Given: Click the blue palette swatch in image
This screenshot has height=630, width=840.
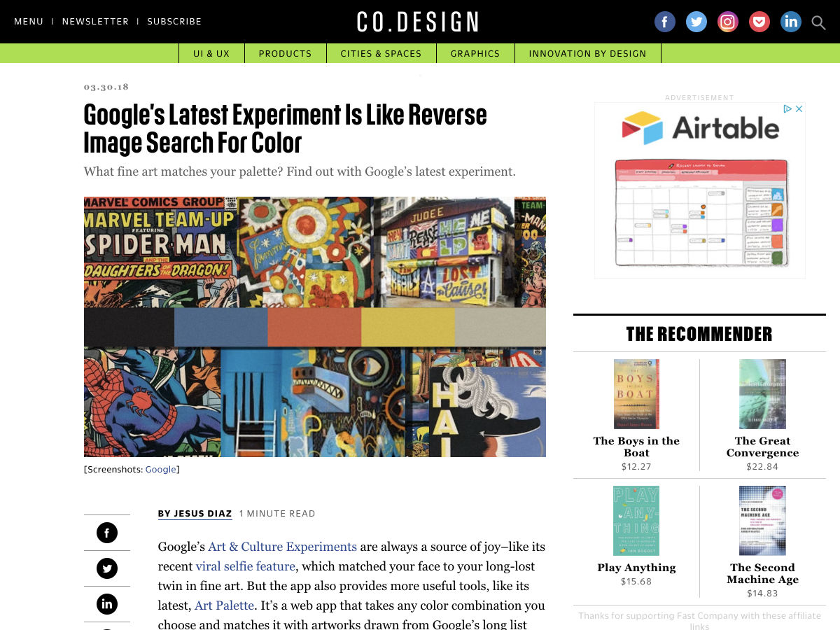Looking at the screenshot, I should pyautogui.click(x=220, y=327).
